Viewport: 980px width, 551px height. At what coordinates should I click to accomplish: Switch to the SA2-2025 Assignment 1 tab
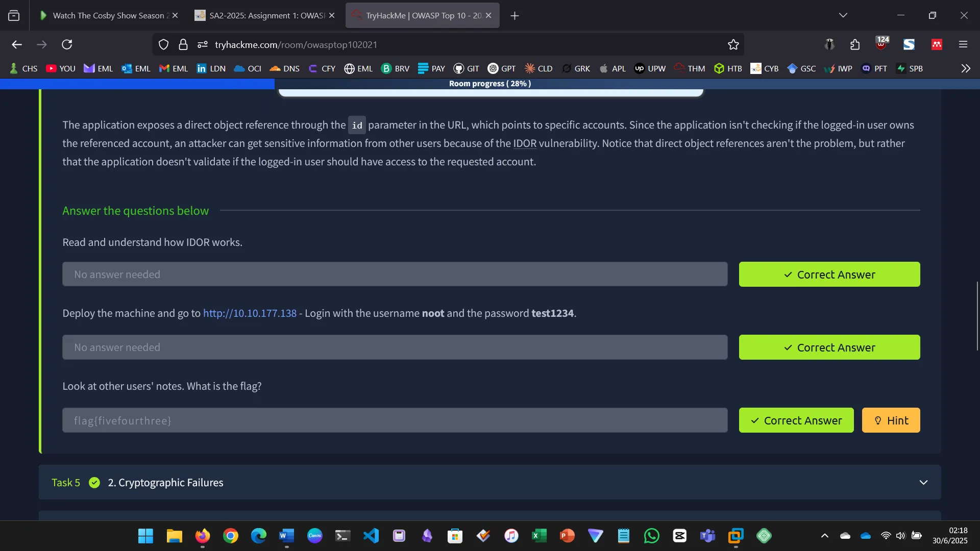pos(260,15)
